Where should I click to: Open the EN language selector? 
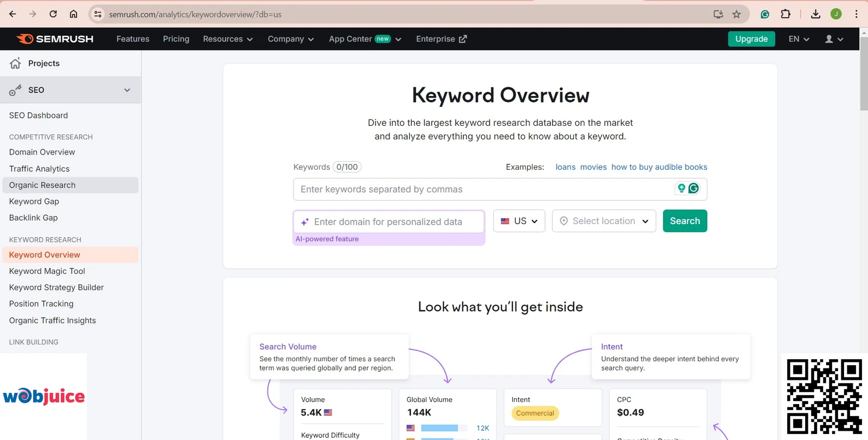pyautogui.click(x=799, y=39)
